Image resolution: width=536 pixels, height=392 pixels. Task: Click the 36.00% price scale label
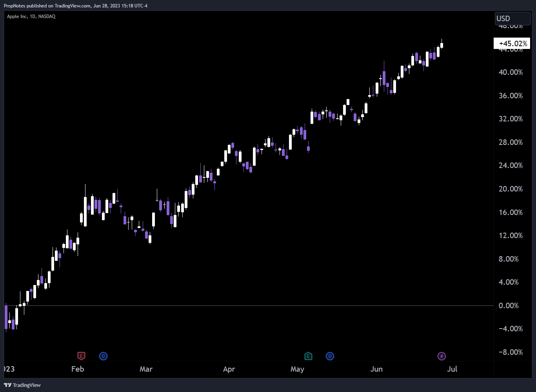(x=511, y=96)
